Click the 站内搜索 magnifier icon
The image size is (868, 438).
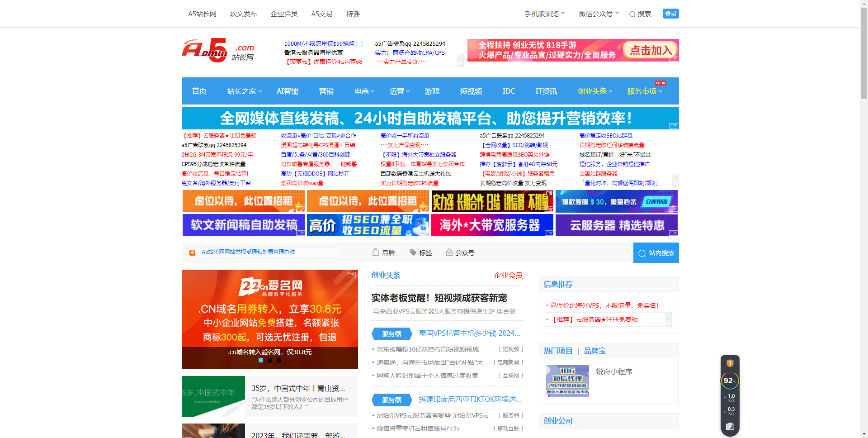(642, 253)
